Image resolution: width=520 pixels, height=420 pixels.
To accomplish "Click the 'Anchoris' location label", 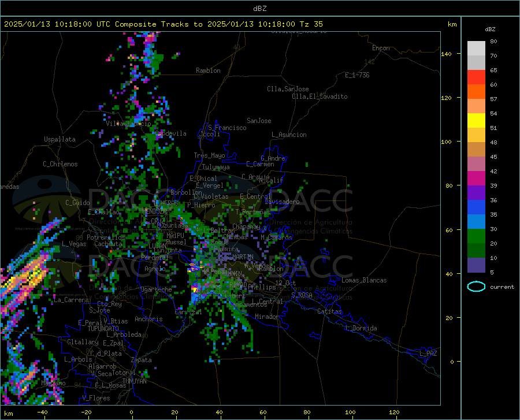I will pyautogui.click(x=148, y=319).
